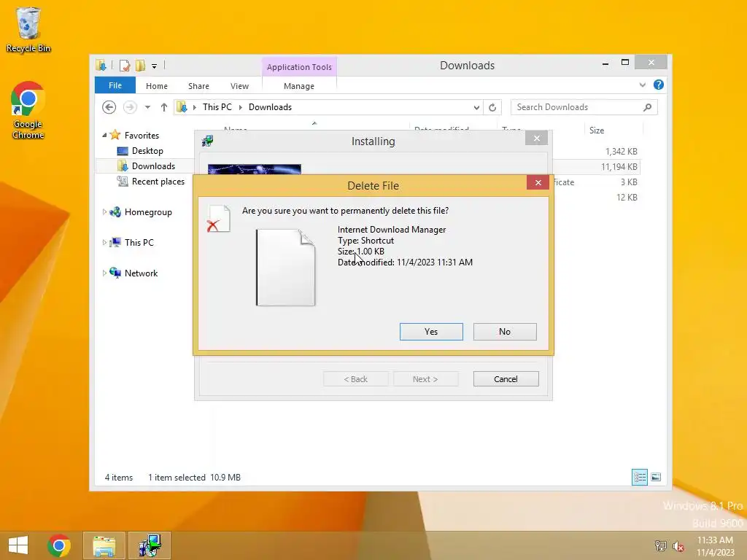
Task: Select the file sized 12 KB
Action: (627, 197)
